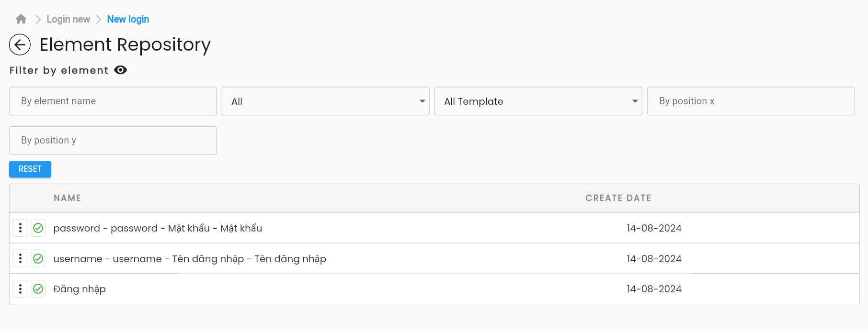The width and height of the screenshot is (868, 332).
Task: Open three-dot menu for the password row
Action: (x=20, y=228)
